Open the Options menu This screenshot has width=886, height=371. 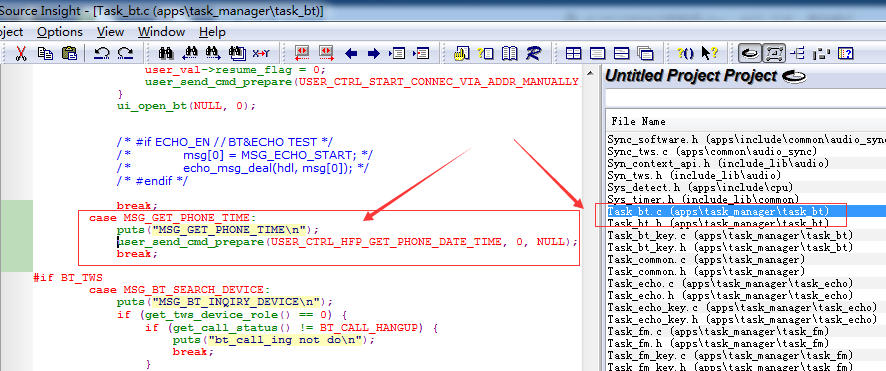tap(60, 32)
